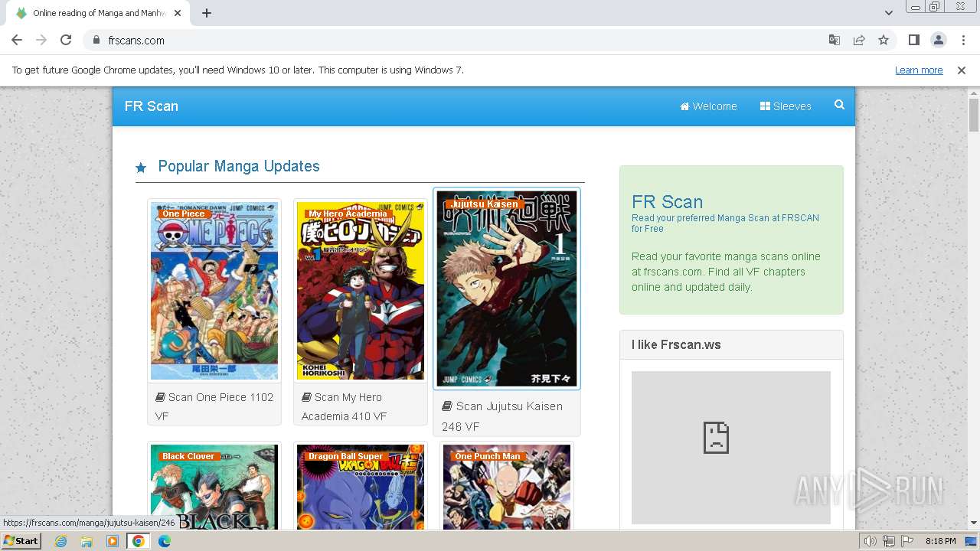The height and width of the screenshot is (551, 980).
Task: Open the One Punch Man cover thumbnail
Action: pos(507,487)
